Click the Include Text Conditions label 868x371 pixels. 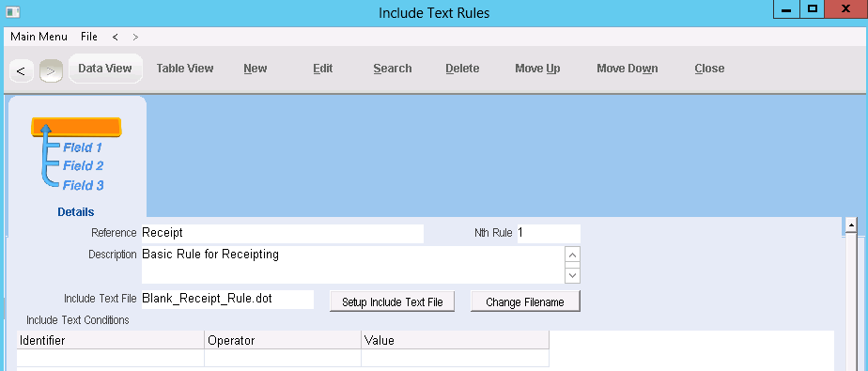pyautogui.click(x=77, y=320)
